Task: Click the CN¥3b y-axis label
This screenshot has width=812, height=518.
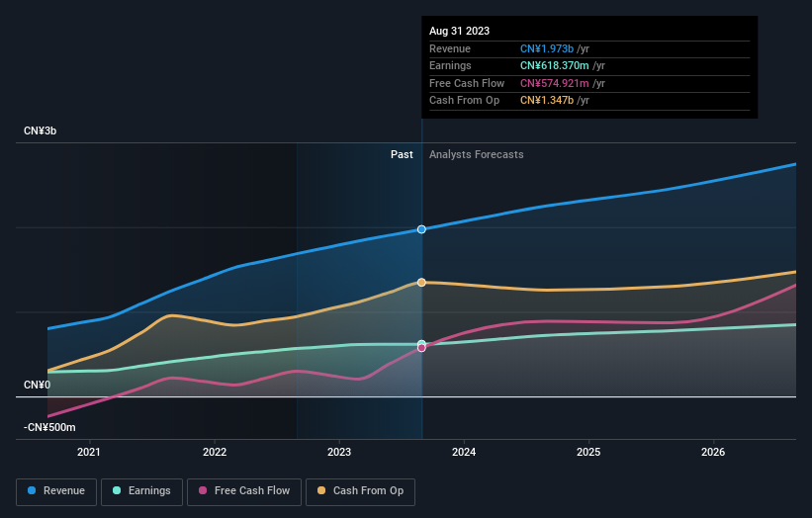Action: pos(40,130)
